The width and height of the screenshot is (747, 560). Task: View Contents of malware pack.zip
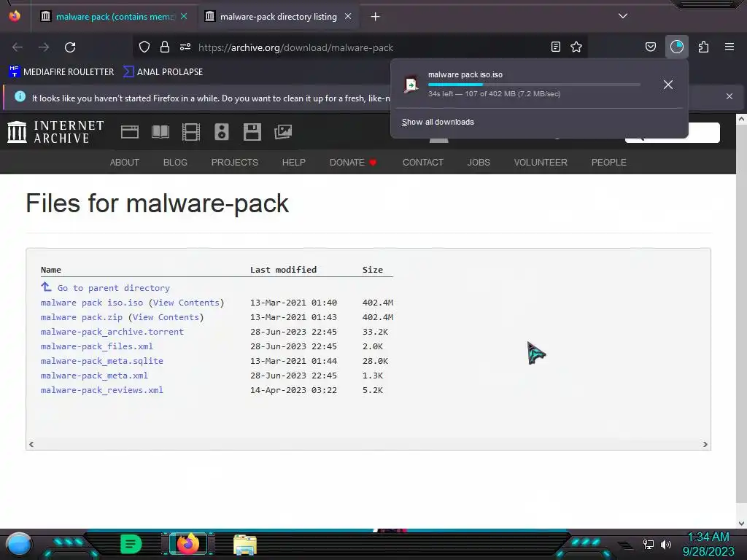[166, 317]
